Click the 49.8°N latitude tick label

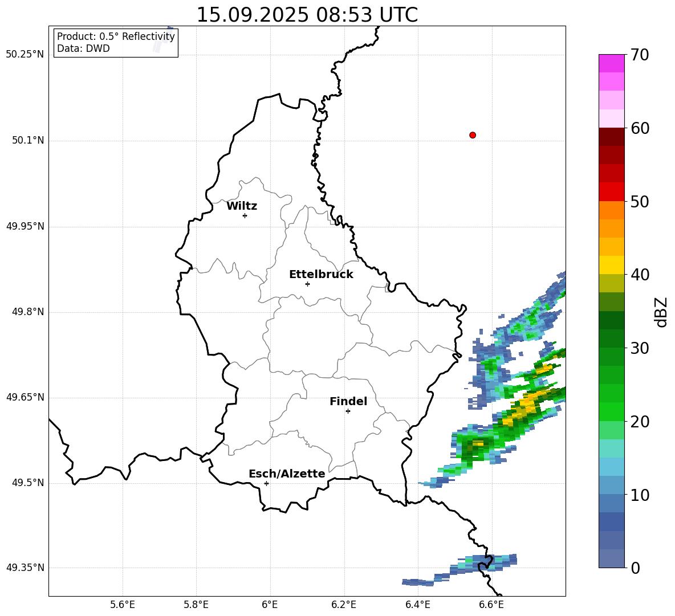pyautogui.click(x=28, y=312)
